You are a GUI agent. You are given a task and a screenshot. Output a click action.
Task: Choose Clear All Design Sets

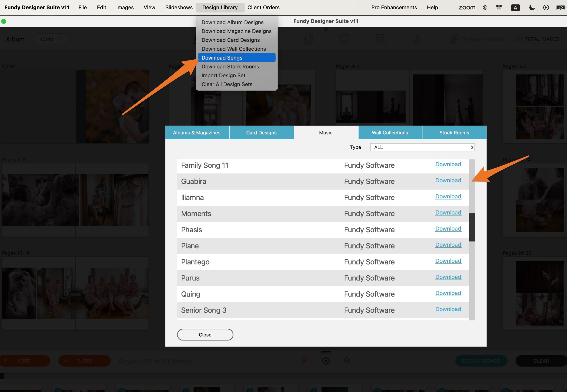[x=237, y=84]
